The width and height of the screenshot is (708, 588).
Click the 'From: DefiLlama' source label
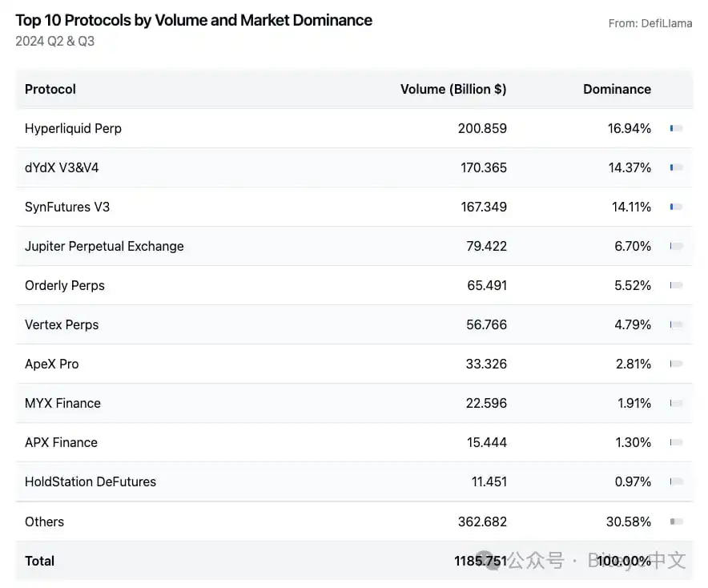pyautogui.click(x=650, y=23)
